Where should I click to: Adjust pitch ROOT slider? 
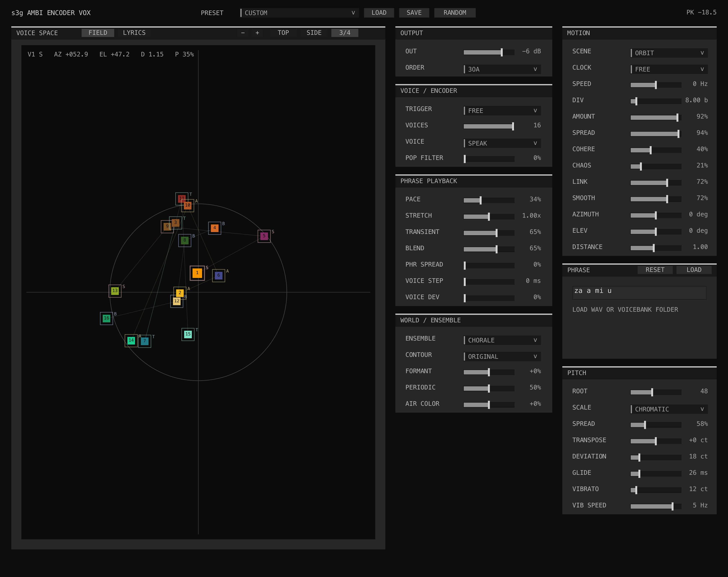click(656, 392)
